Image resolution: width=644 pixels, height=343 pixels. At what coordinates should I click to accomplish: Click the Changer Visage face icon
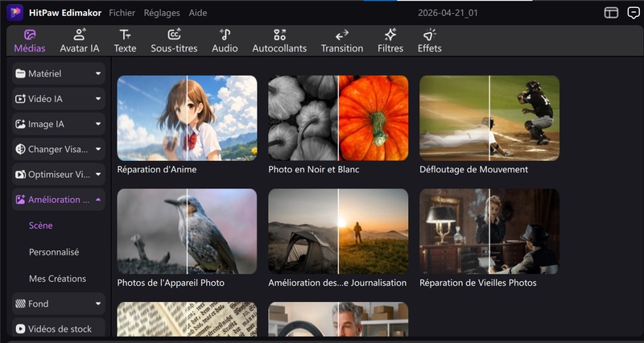[x=20, y=149]
